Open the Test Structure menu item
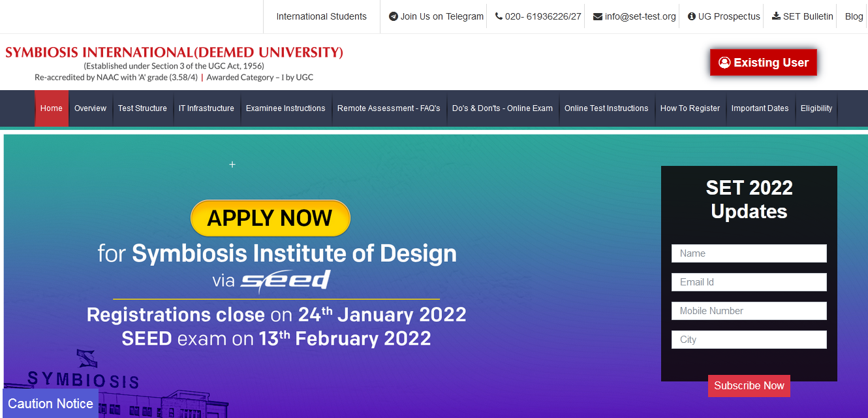 click(x=142, y=108)
